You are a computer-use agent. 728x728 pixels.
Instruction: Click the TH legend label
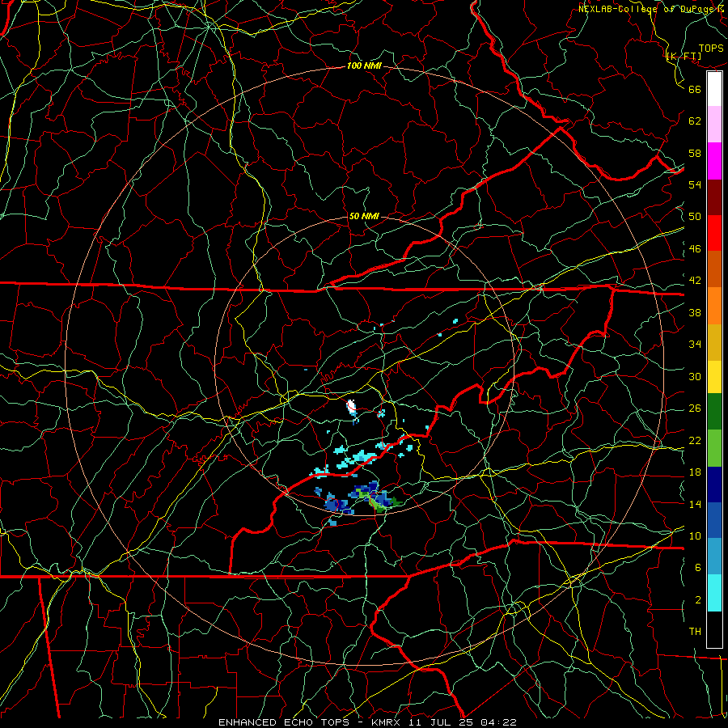point(695,632)
